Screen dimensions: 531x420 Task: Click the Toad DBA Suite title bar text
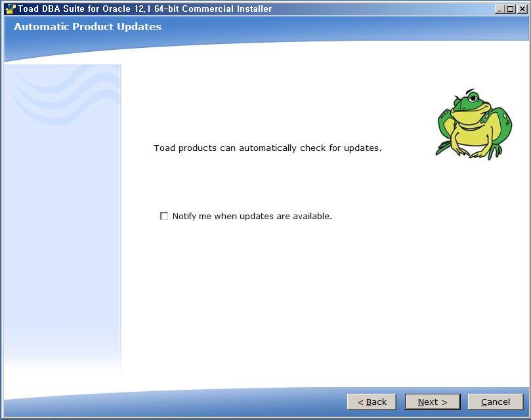click(144, 9)
